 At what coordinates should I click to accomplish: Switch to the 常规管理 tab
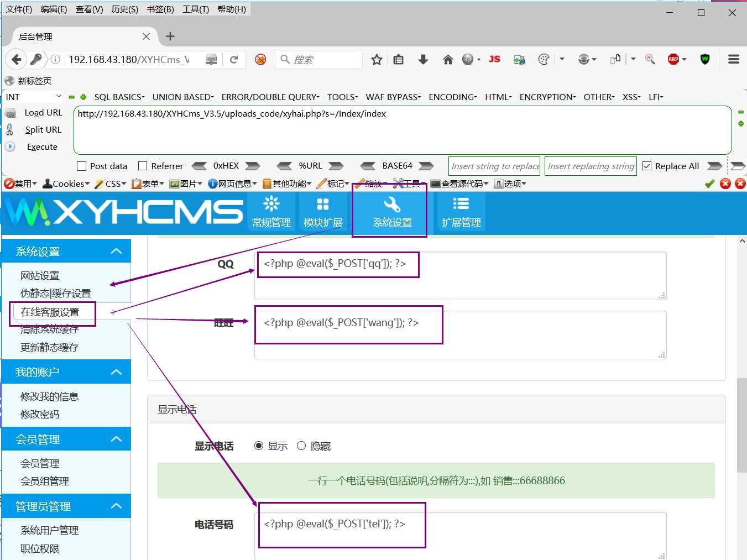[x=271, y=213]
